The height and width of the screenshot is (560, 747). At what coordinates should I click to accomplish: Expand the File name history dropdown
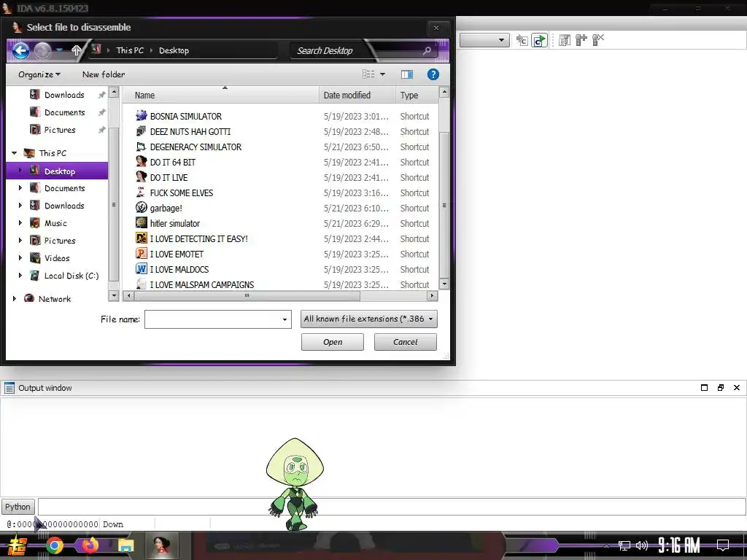[x=285, y=319]
